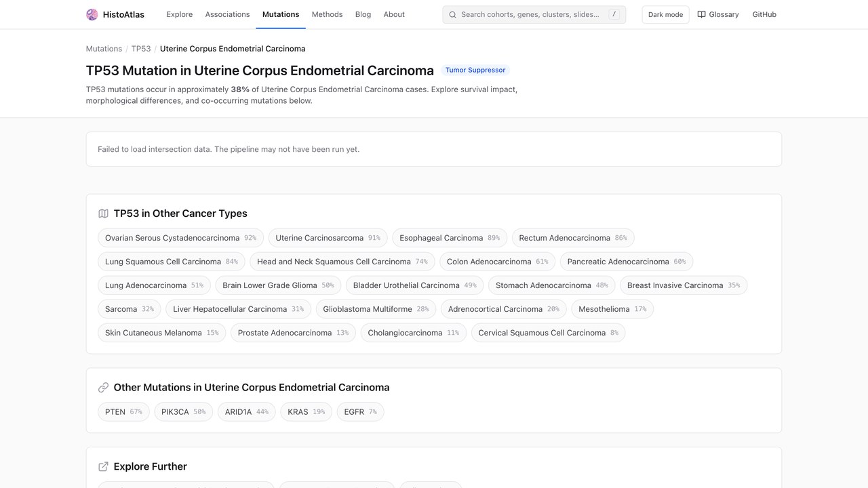The width and height of the screenshot is (868, 488).
Task: Select Colon Adenocarcinoma 61% chip
Action: tap(498, 262)
